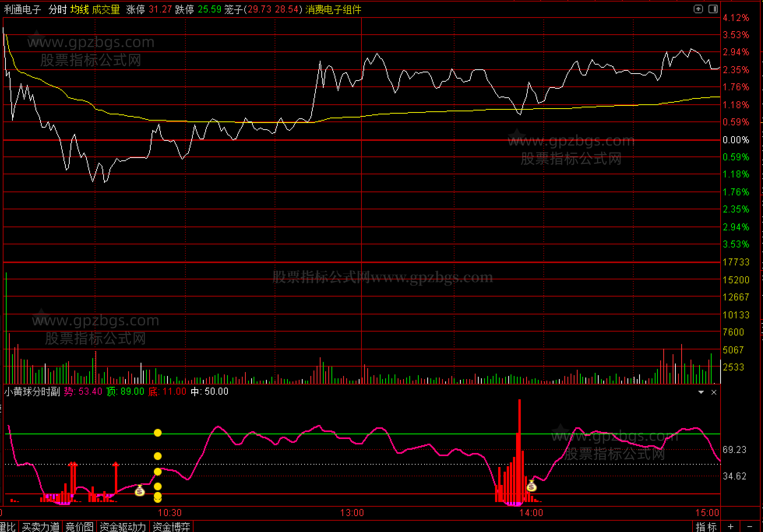Open the 指标 indicator button
The image size is (763, 532).
[706, 527]
